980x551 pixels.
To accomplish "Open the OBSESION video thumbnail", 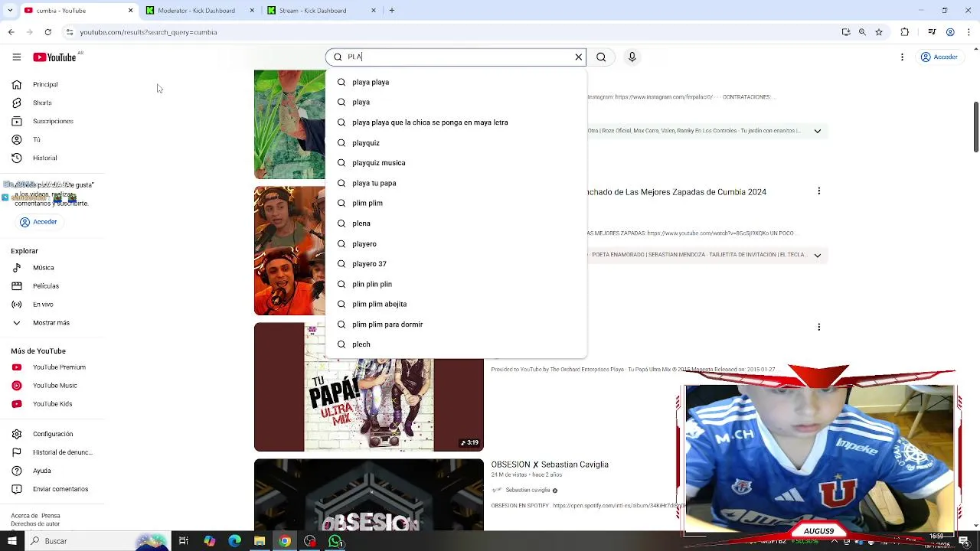I will pyautogui.click(x=369, y=494).
